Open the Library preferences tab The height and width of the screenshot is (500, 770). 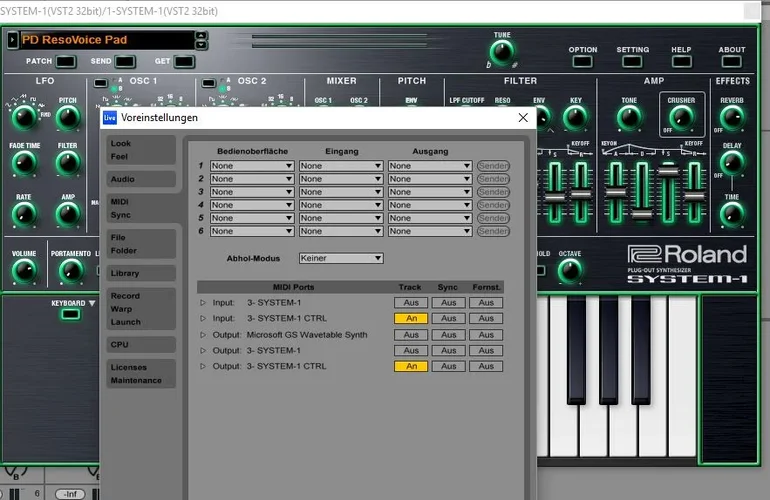click(x=126, y=273)
